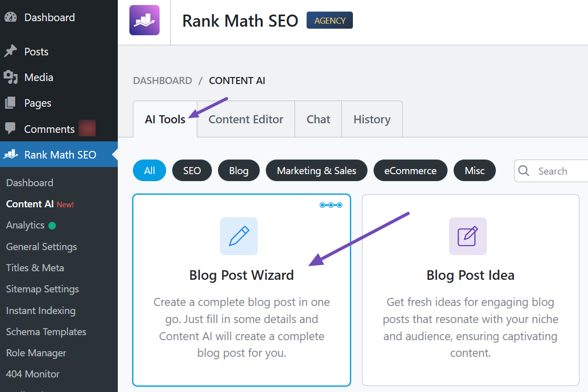Click the Rank Math SEO logo icon
The height and width of the screenshot is (392, 588).
(144, 20)
